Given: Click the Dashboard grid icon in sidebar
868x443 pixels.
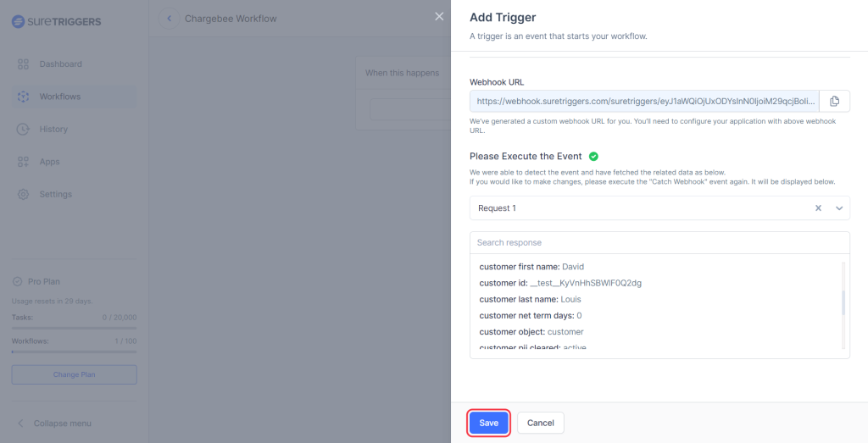Looking at the screenshot, I should click(23, 64).
